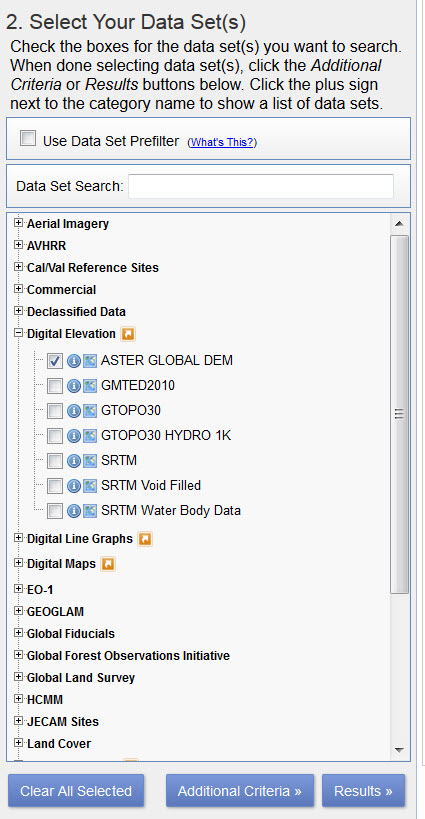The image size is (425, 819).
Task: Select the SRTM Water Body Data label
Action: pyautogui.click(x=171, y=511)
